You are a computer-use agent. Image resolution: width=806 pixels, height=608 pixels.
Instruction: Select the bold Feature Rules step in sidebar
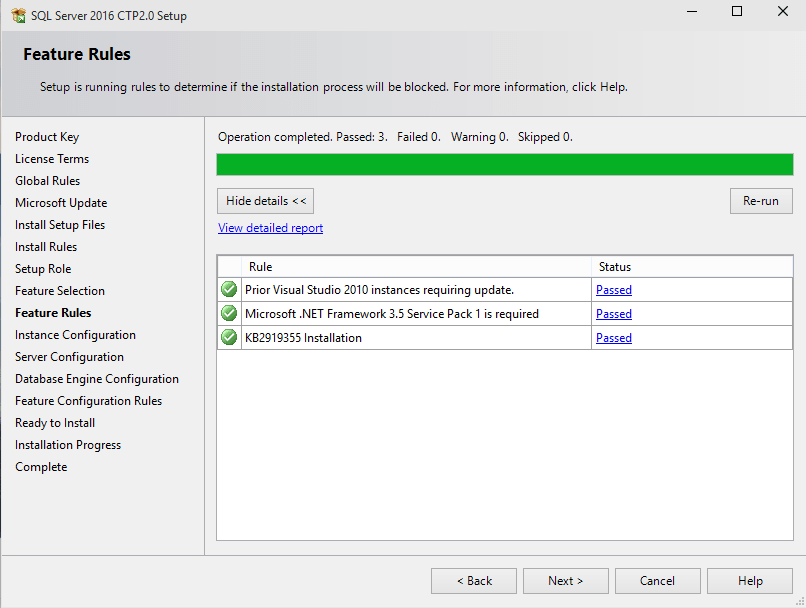pyautogui.click(x=53, y=313)
